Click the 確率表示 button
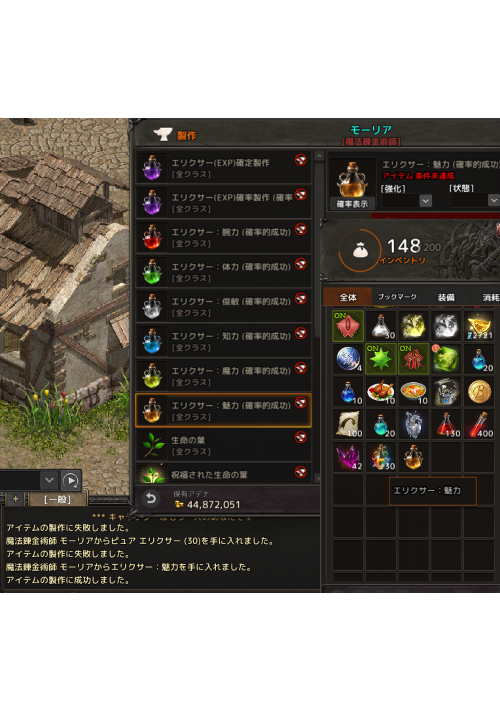The height and width of the screenshot is (711, 500). tap(352, 204)
